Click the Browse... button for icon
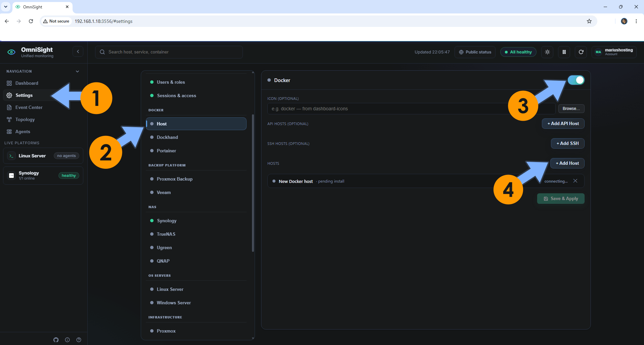Viewport: 644px width, 345px height. pos(571,109)
